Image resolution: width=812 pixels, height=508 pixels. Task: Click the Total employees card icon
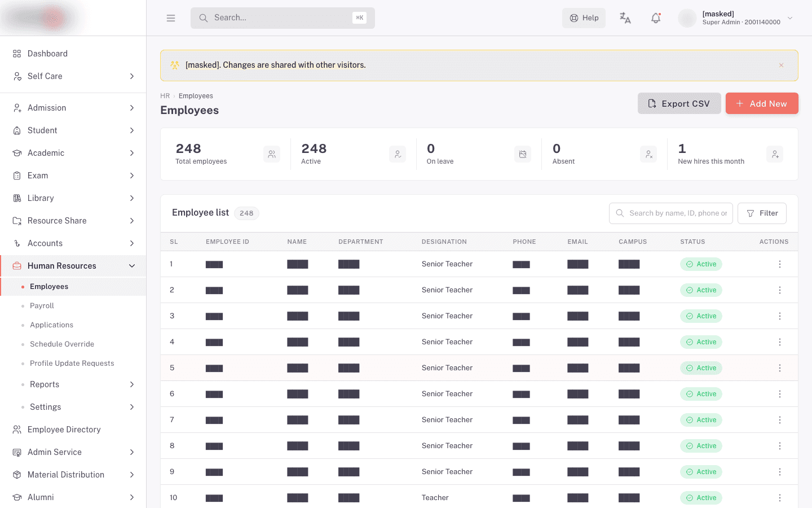coord(272,154)
